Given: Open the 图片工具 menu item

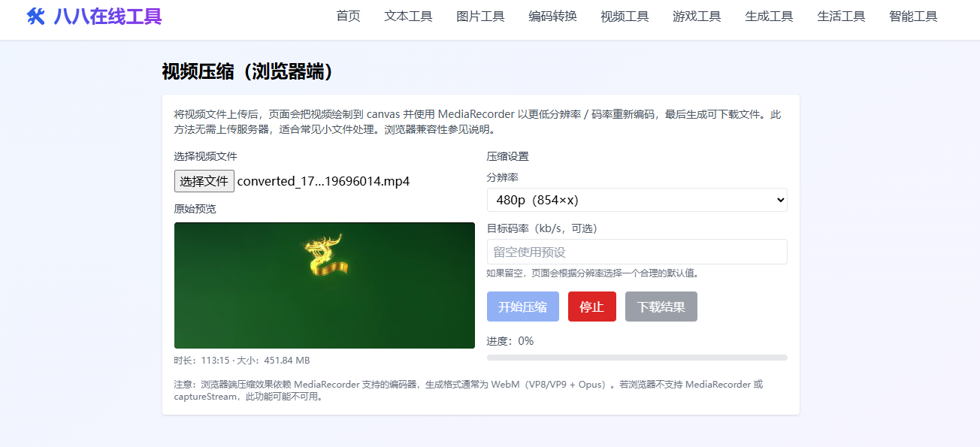Looking at the screenshot, I should [x=480, y=16].
